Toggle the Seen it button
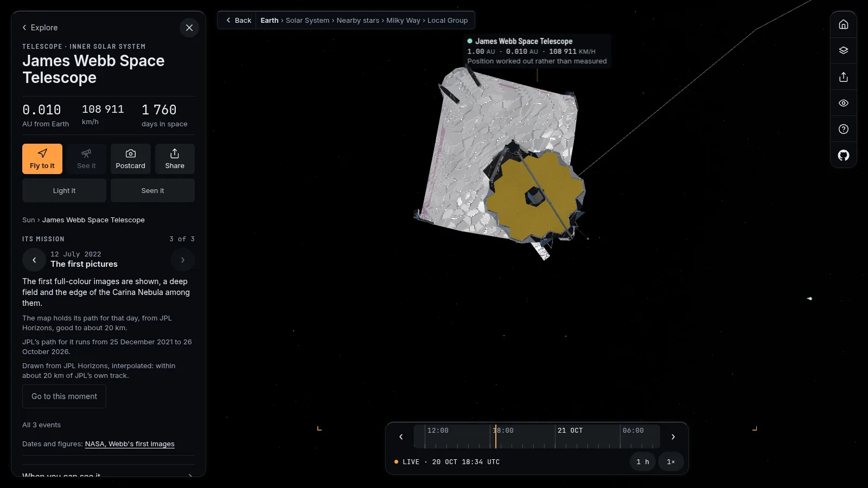 (152, 190)
